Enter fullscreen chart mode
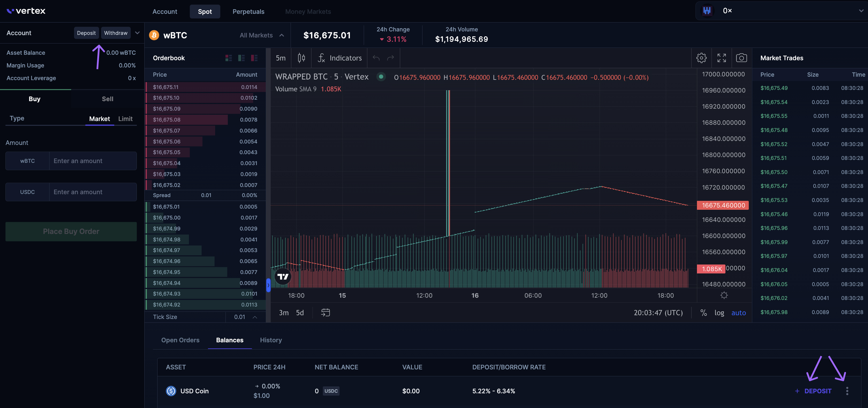 pos(721,58)
